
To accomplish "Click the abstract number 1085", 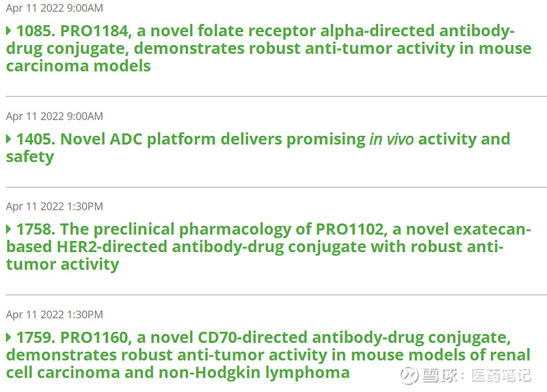I will 36,31.
